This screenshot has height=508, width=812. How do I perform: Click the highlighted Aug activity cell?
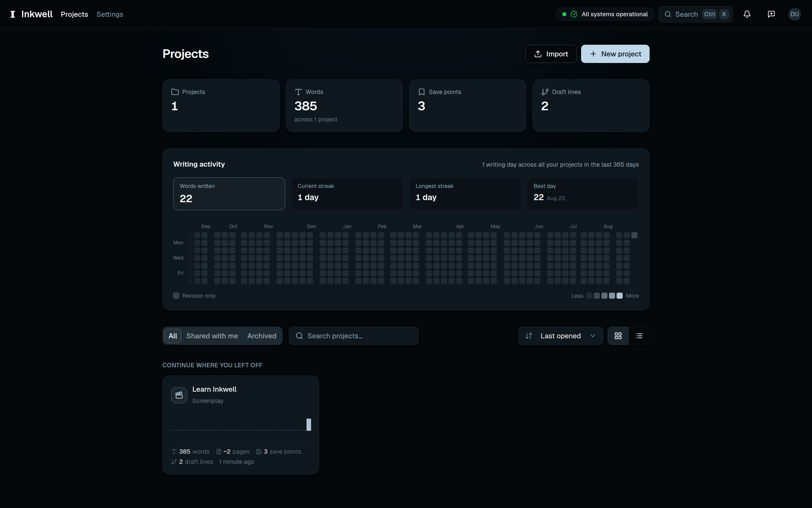pos(634,235)
